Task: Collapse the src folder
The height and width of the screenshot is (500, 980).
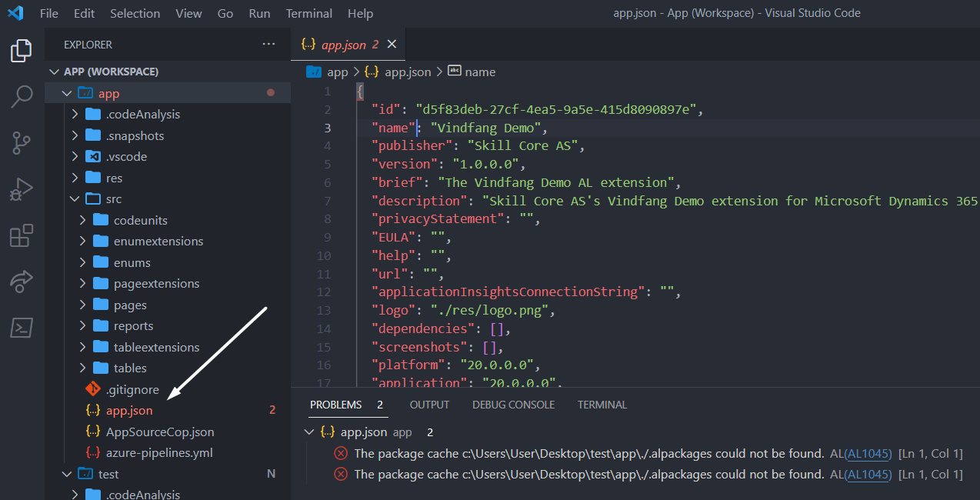Action: point(75,199)
